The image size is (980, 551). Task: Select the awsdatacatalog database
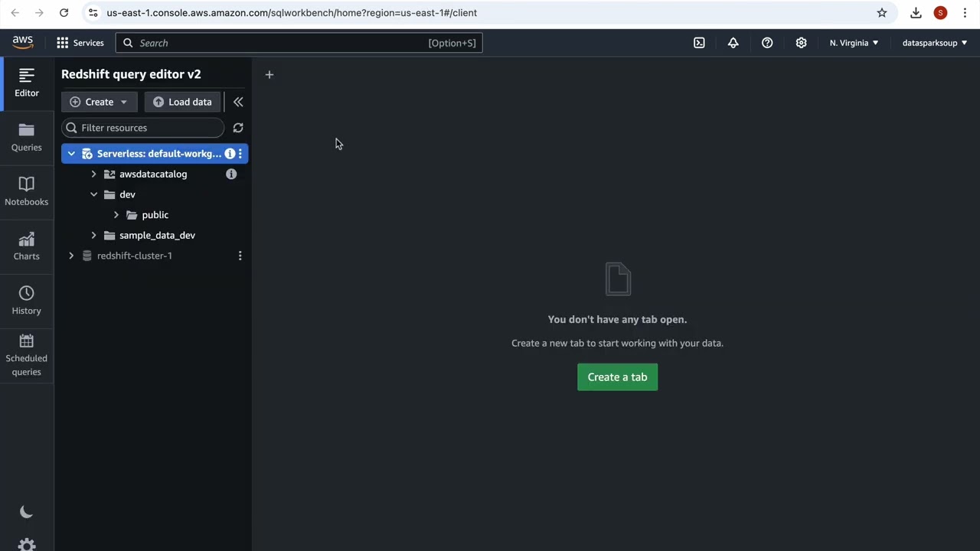pyautogui.click(x=153, y=174)
